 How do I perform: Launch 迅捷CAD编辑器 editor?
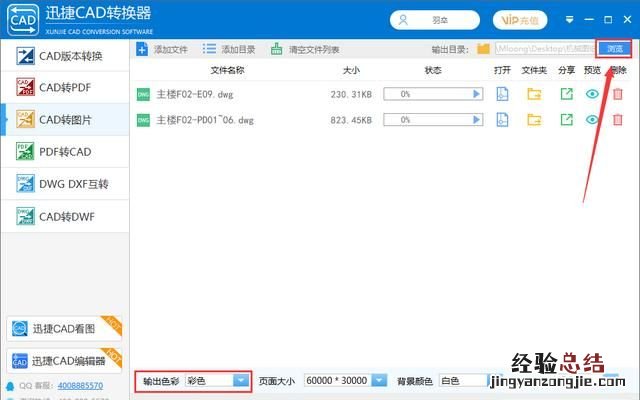click(64, 361)
